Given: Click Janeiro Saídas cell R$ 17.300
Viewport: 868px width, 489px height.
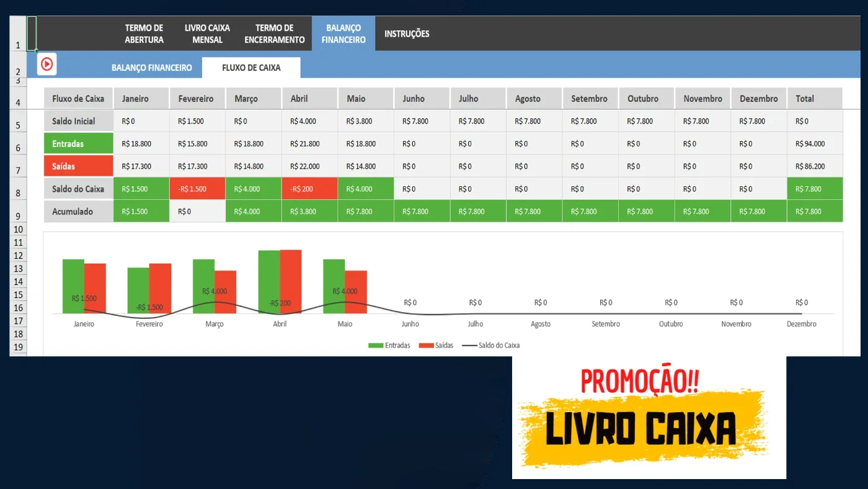Looking at the screenshot, I should 141,166.
